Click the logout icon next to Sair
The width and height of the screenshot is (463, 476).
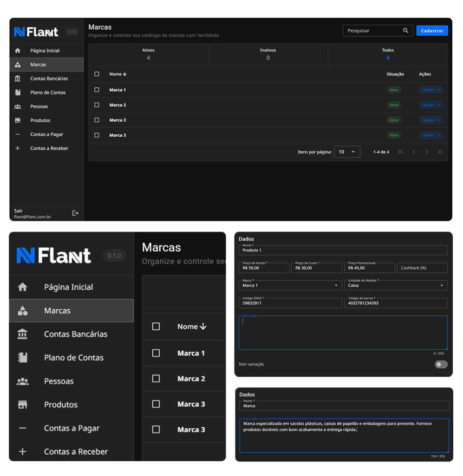point(75,213)
